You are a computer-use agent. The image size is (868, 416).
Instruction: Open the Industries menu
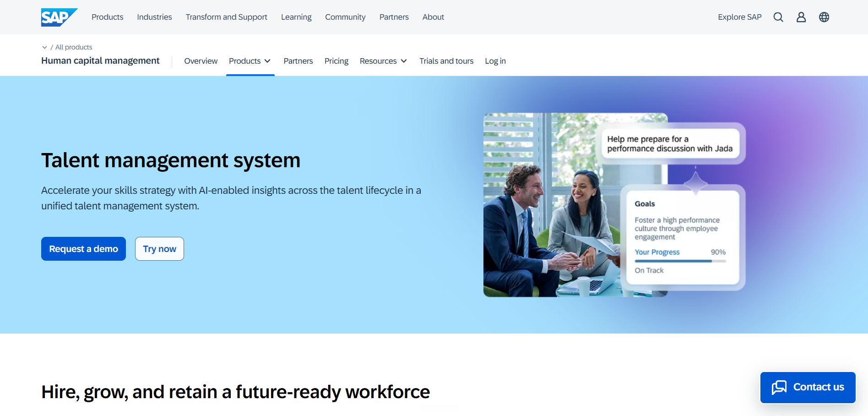[x=154, y=17]
